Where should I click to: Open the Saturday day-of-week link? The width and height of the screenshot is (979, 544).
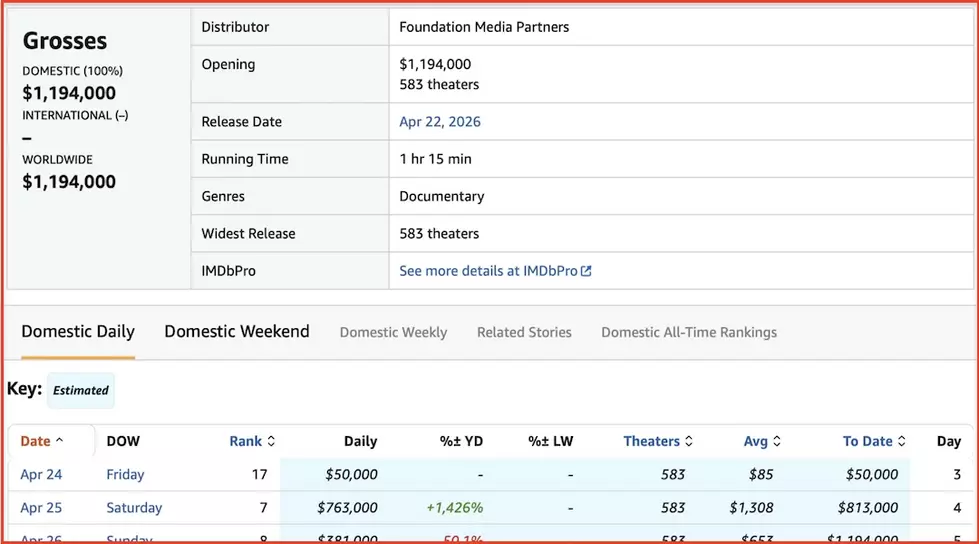(x=134, y=507)
